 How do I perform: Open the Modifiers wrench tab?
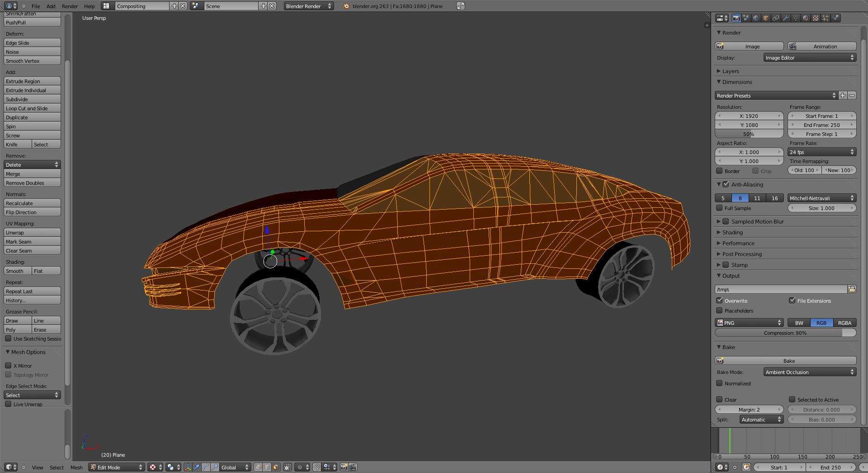coord(786,18)
